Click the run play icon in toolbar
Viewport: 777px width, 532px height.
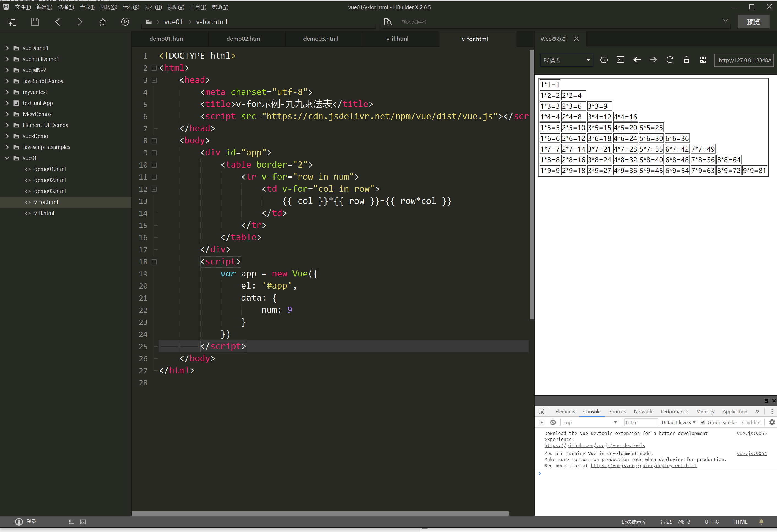(x=125, y=22)
